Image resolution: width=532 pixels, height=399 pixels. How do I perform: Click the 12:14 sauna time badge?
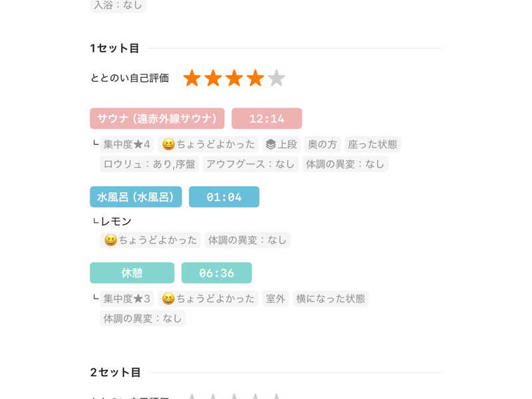(267, 118)
